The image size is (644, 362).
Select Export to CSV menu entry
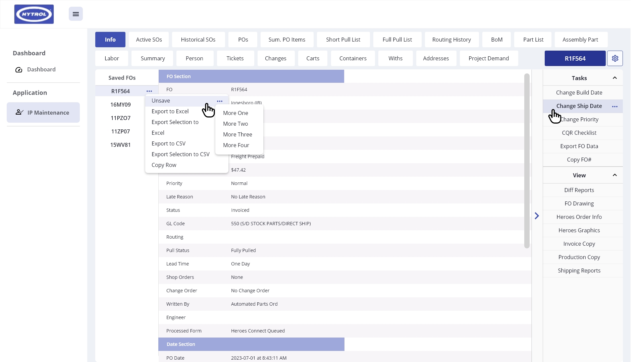pos(168,143)
